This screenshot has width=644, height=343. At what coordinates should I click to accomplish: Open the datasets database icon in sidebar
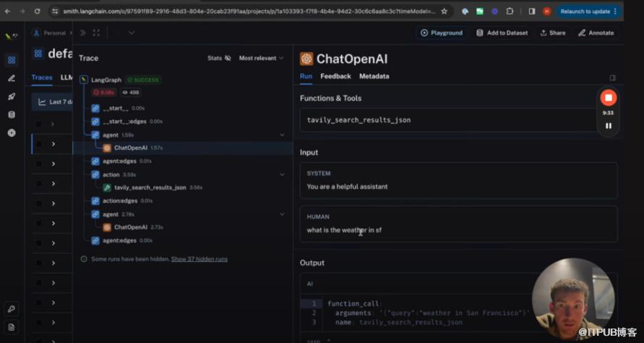point(11,114)
